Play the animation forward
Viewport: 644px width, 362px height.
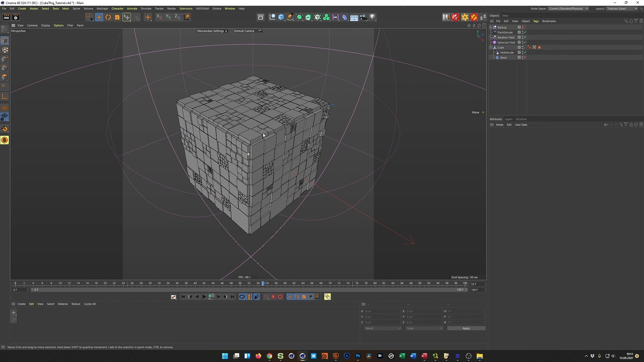[204, 297]
